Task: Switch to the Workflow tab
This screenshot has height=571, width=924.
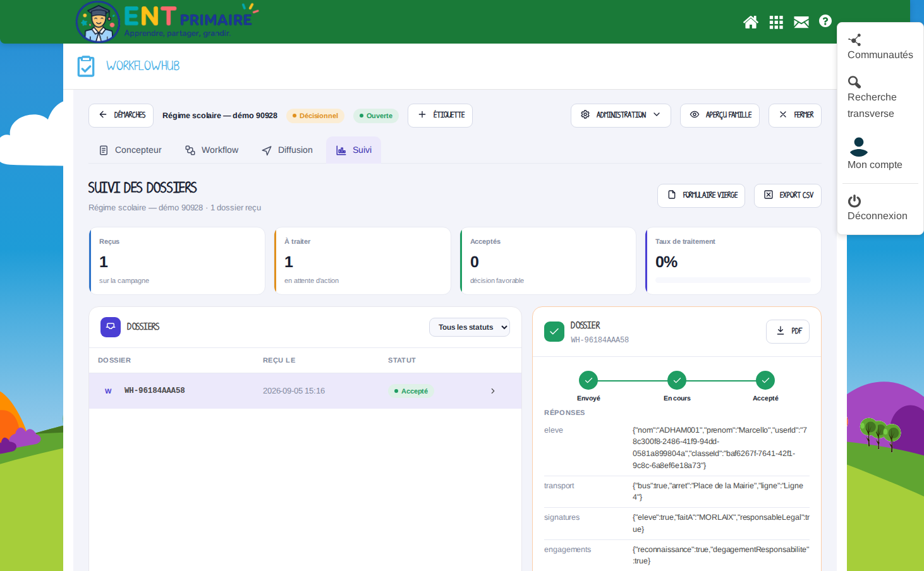Action: click(212, 150)
